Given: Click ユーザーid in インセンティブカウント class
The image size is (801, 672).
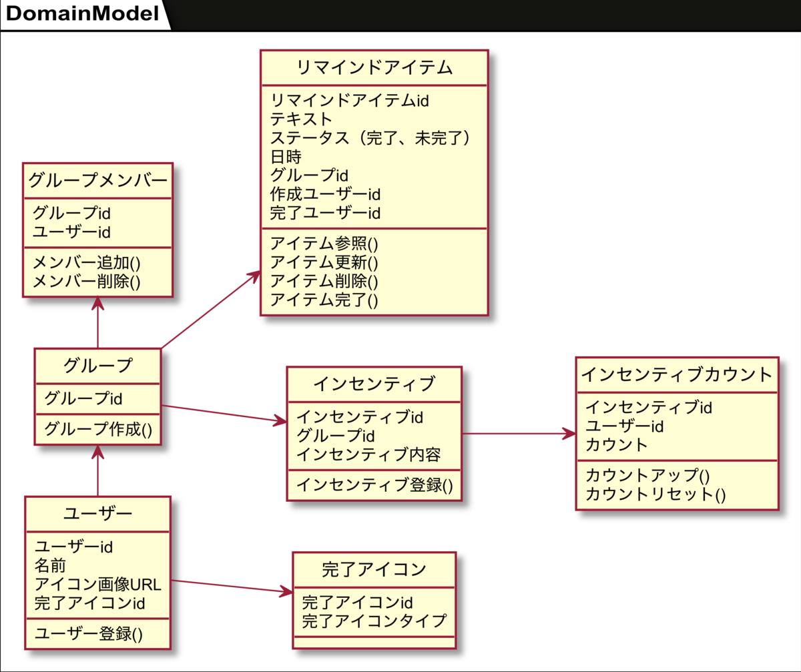Looking at the screenshot, I should point(625,425).
